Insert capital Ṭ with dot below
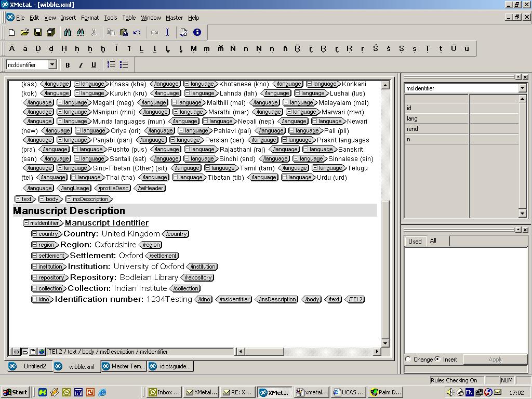This screenshot has width=532, height=399. pyautogui.click(x=428, y=48)
